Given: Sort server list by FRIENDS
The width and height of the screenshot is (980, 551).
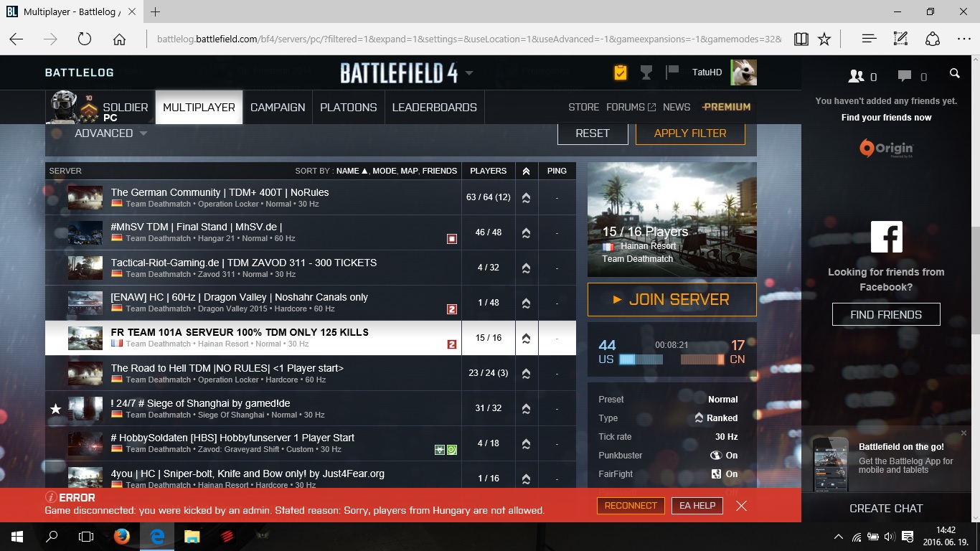Looking at the screenshot, I should pos(439,171).
